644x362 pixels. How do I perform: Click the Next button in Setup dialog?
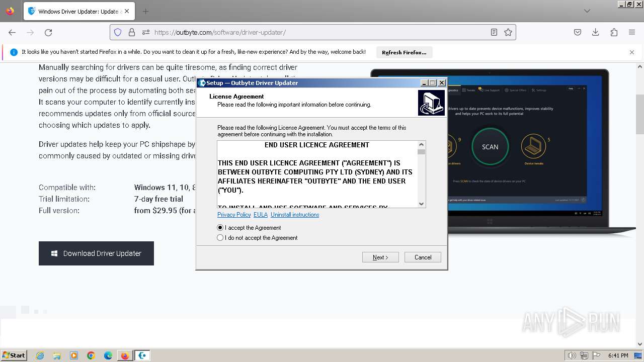click(380, 257)
